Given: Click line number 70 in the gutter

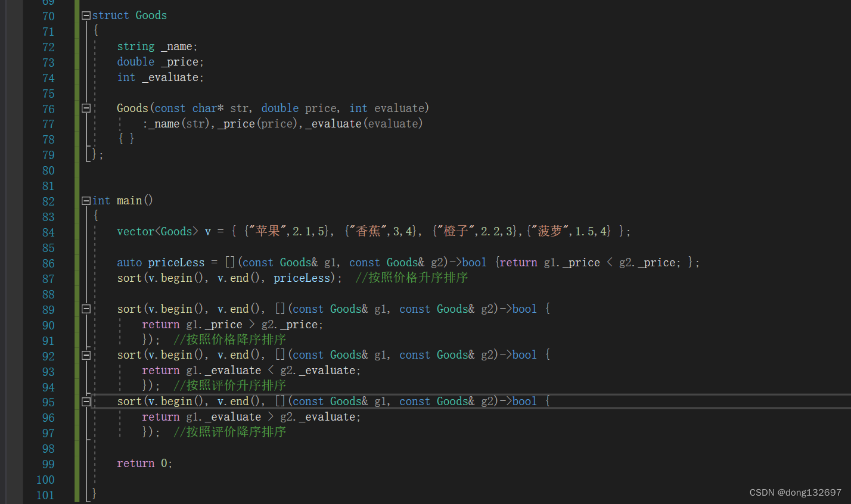Looking at the screenshot, I should 48,16.
